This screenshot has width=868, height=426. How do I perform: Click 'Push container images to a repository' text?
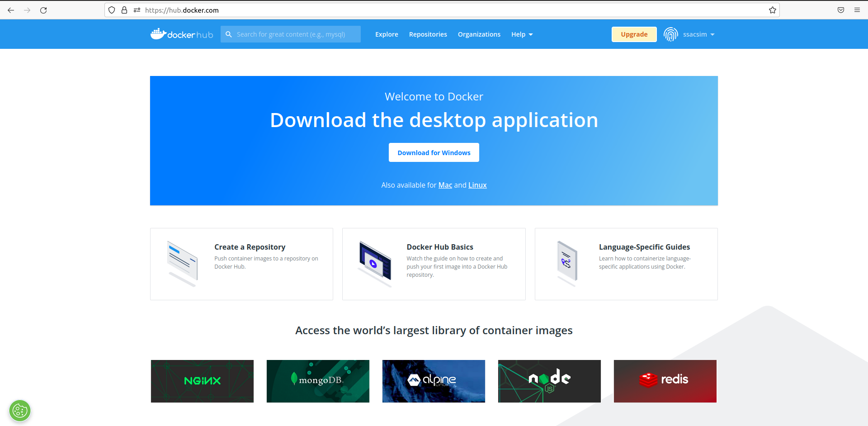tap(266, 263)
